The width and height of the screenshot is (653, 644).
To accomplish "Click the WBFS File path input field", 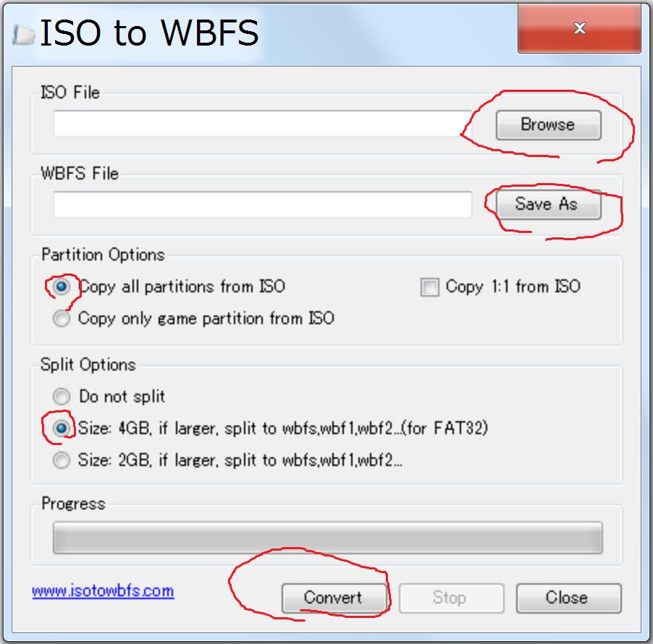I will pyautogui.click(x=262, y=204).
